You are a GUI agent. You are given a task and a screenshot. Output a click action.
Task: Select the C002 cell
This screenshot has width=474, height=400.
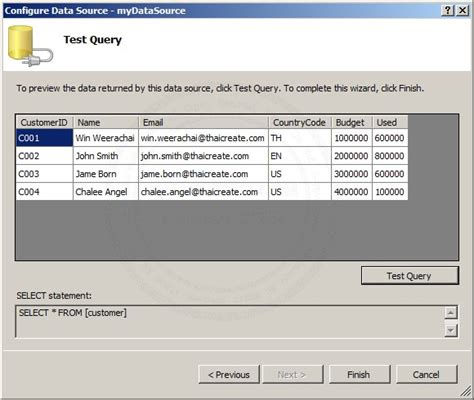click(x=44, y=156)
